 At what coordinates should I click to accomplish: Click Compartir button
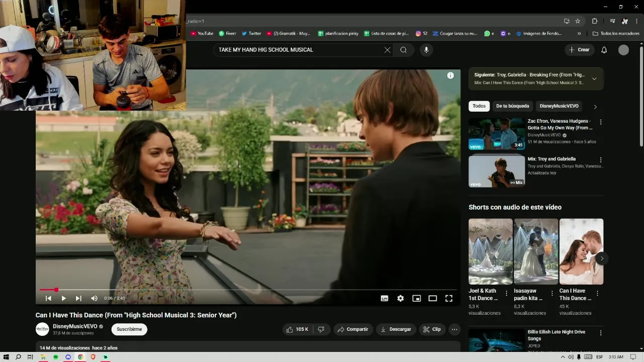pyautogui.click(x=353, y=329)
